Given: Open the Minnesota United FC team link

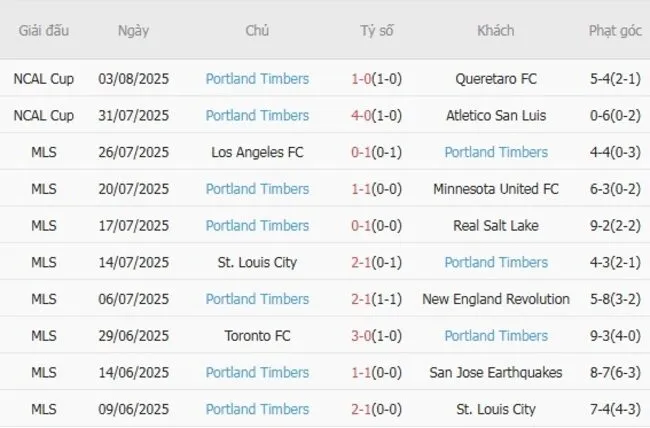Looking at the screenshot, I should (x=496, y=189).
